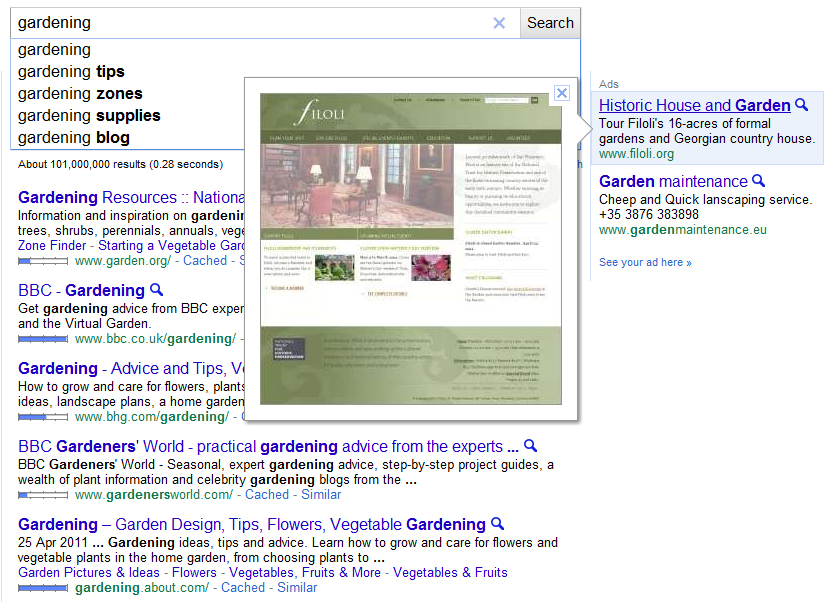Open cached copy of gardenersworld.com

coord(267,495)
